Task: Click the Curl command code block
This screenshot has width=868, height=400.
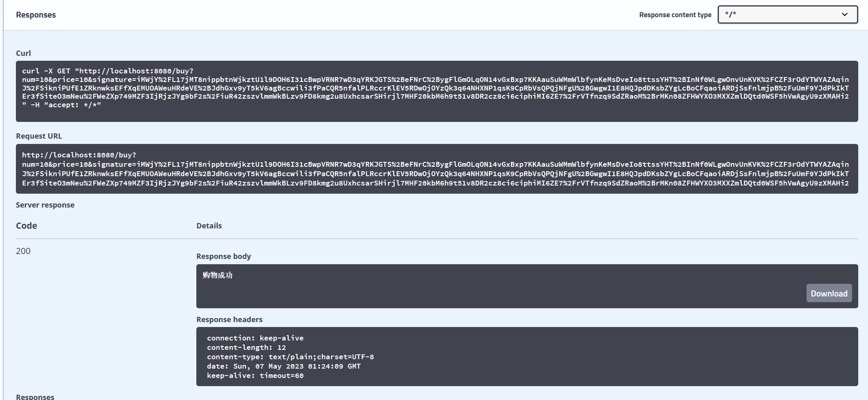Action: pos(437,91)
